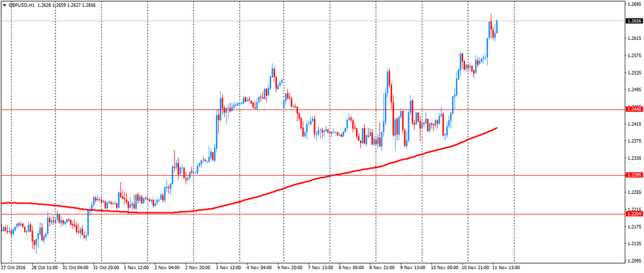Click the 1.2415 price axis value
Viewport: 644px width, 273px height.
(x=634, y=124)
